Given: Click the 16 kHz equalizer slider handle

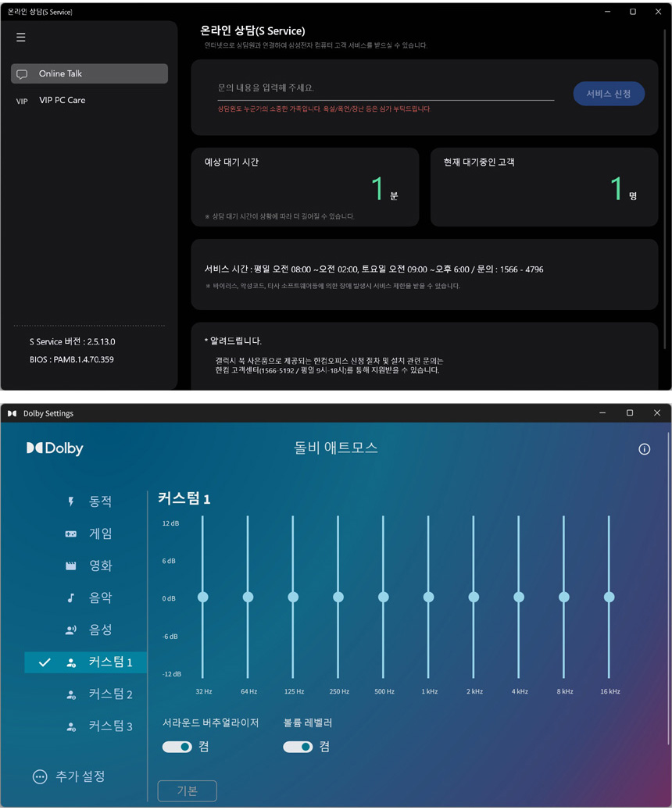Looking at the screenshot, I should (x=609, y=597).
